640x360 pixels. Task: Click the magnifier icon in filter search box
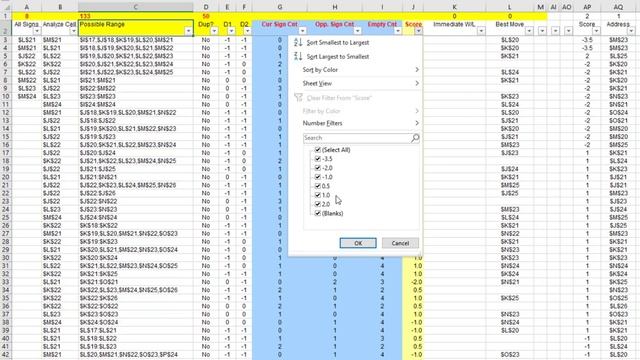coord(415,138)
